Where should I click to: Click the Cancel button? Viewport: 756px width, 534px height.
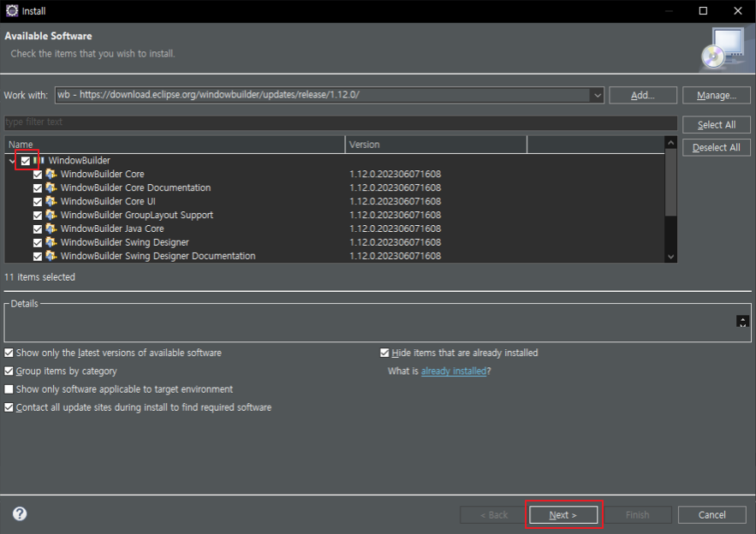(x=712, y=515)
